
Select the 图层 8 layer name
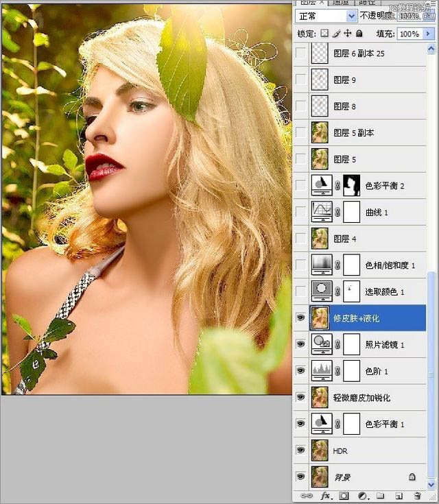(344, 106)
